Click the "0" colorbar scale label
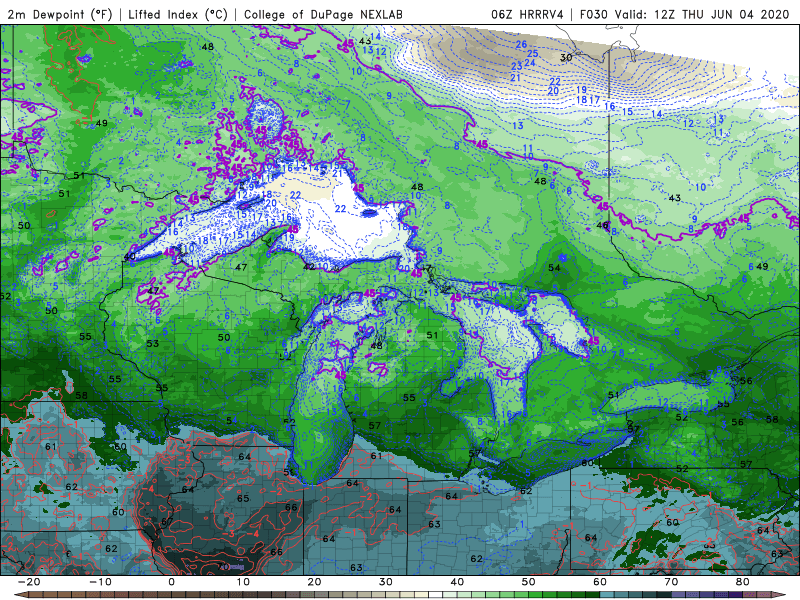800x600 pixels. (171, 582)
